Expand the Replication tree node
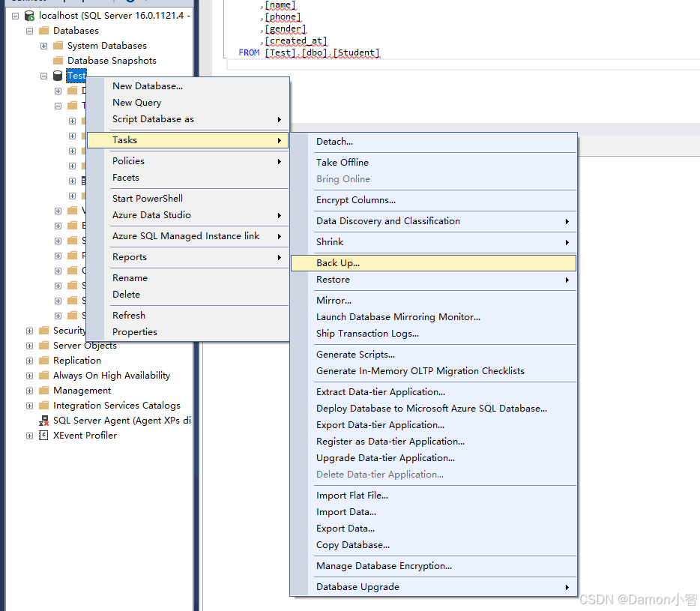The image size is (700, 611). pos(29,361)
